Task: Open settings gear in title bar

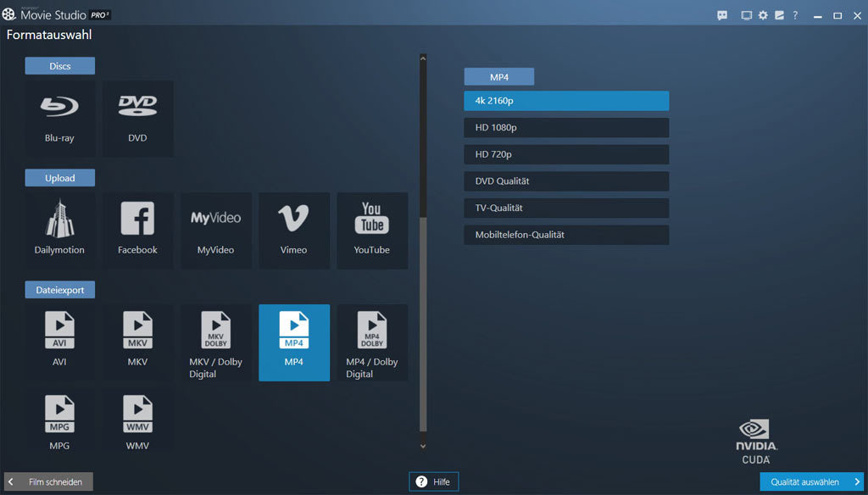Action: tap(763, 15)
